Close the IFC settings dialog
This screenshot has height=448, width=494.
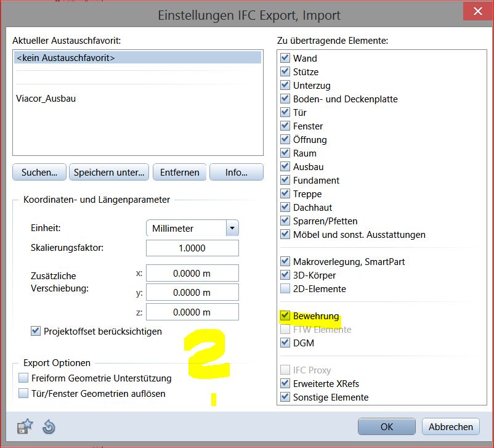478,12
